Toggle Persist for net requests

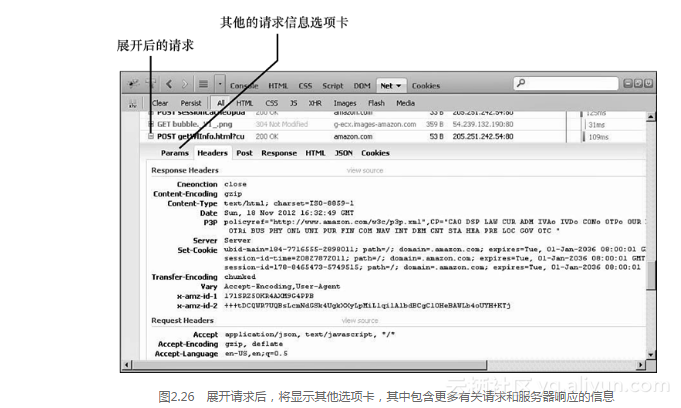[x=191, y=103]
